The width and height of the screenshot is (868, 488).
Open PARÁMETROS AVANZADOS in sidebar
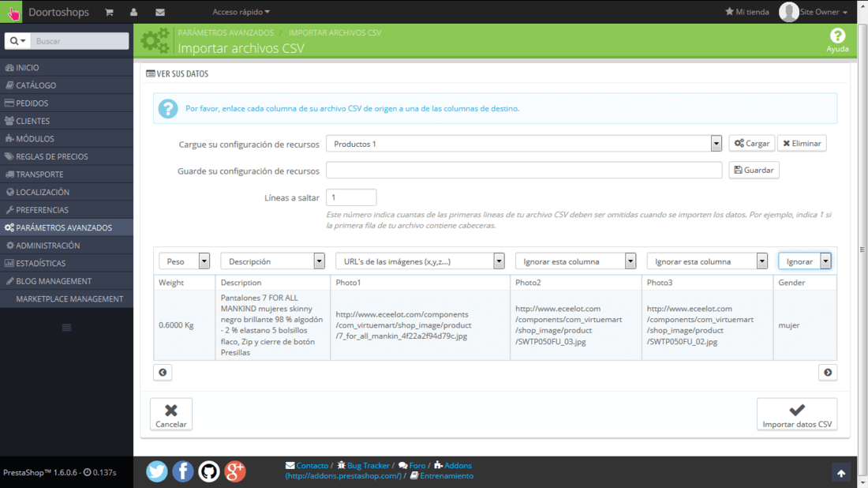66,227
